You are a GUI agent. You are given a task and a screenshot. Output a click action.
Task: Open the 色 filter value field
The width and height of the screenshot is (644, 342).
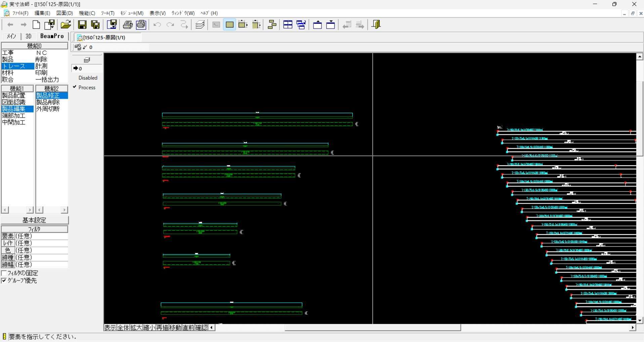click(x=41, y=250)
